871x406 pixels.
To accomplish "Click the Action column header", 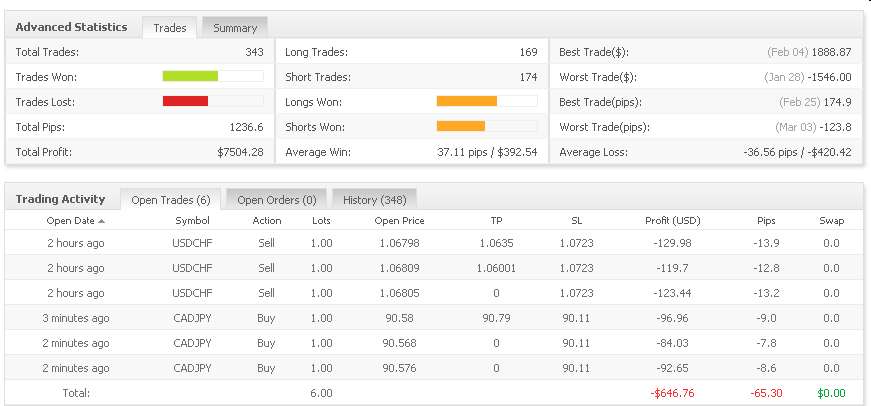I will 266,221.
